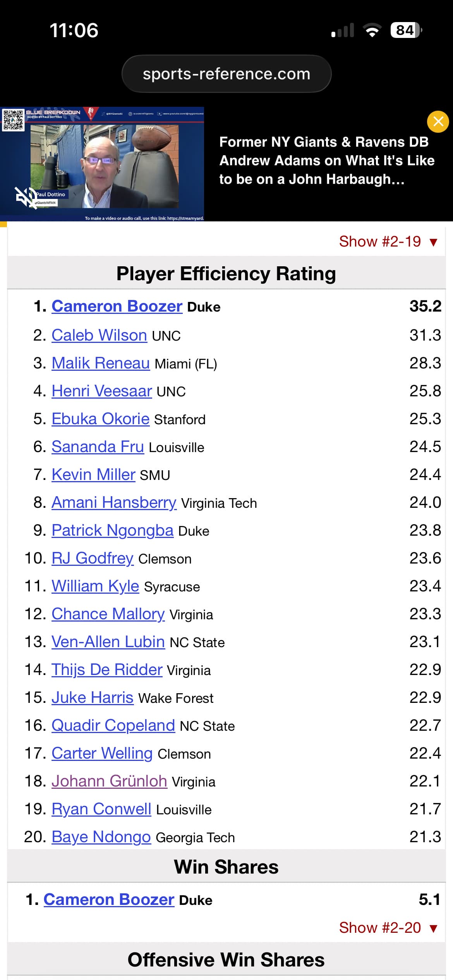
Task: Tap the sports-reference.com address bar
Action: pos(226,74)
